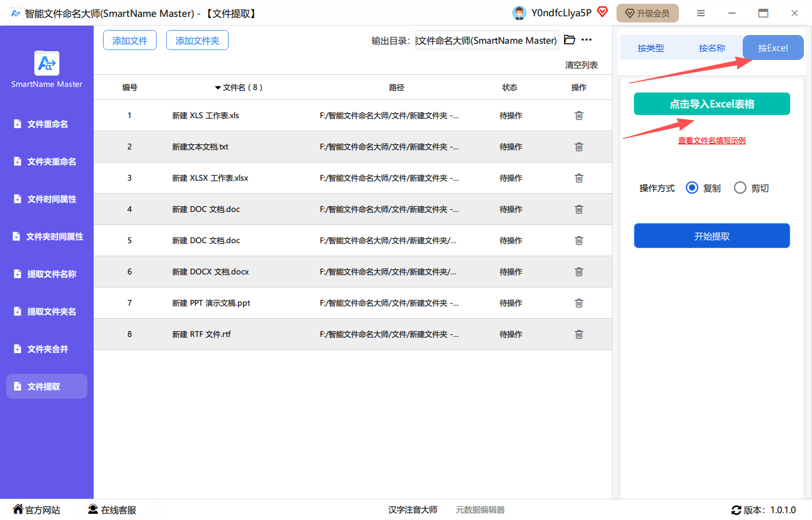Click the red VIP diamond icon
Screen dimensions: 812x520
(x=602, y=12)
